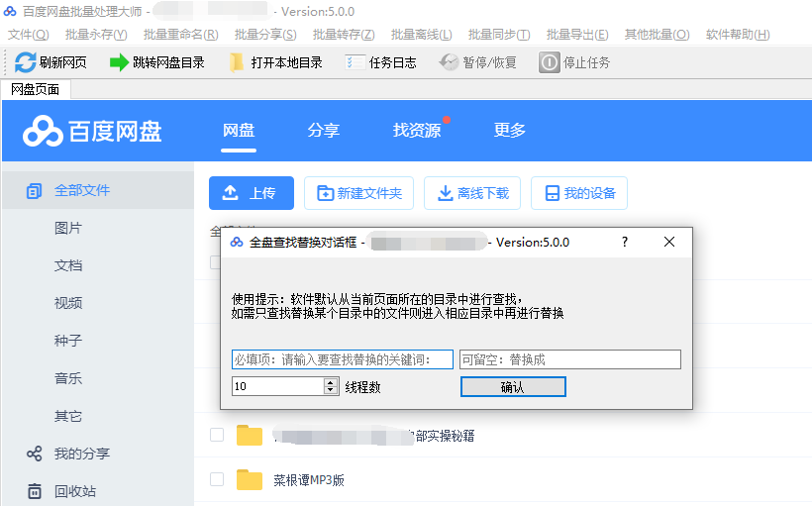Click the 菜根谭MP3版 folder name
The height and width of the screenshot is (506, 812).
coord(309,480)
